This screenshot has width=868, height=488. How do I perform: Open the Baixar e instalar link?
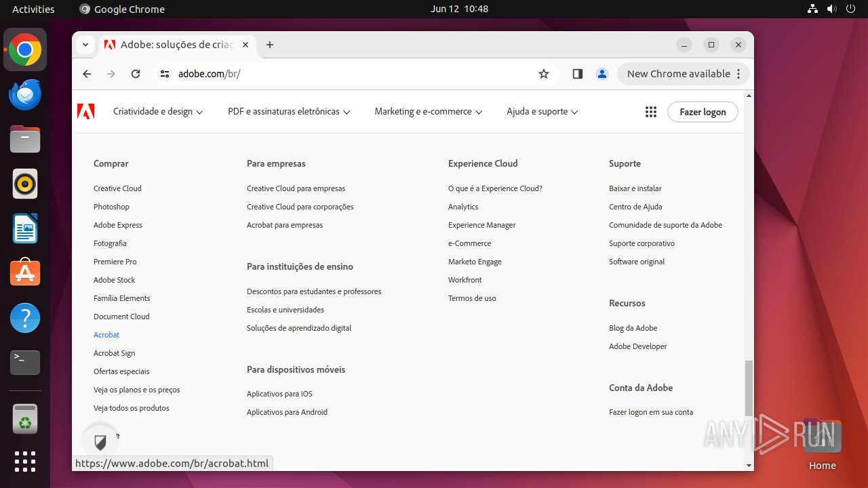(635, 188)
